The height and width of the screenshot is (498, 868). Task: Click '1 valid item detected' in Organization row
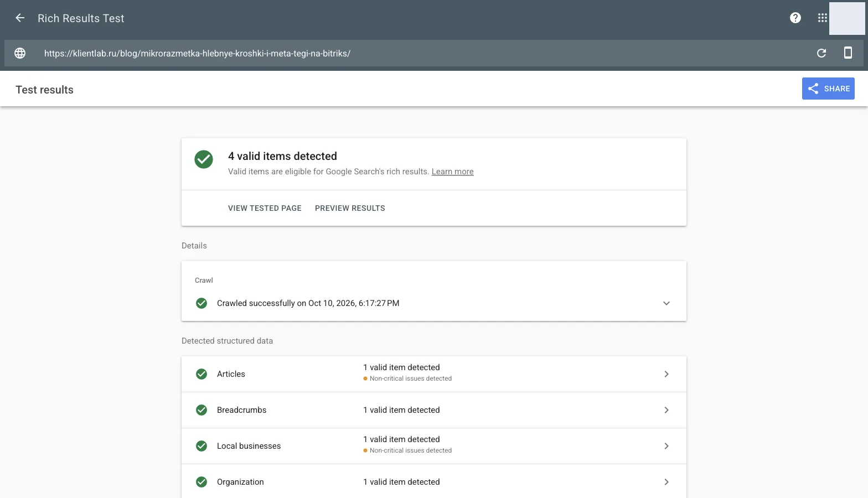(401, 482)
